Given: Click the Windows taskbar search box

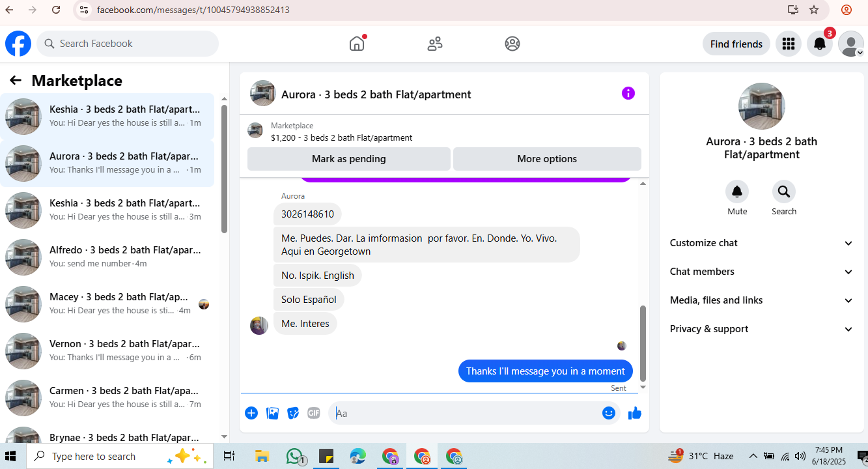Looking at the screenshot, I should pyautogui.click(x=120, y=456).
